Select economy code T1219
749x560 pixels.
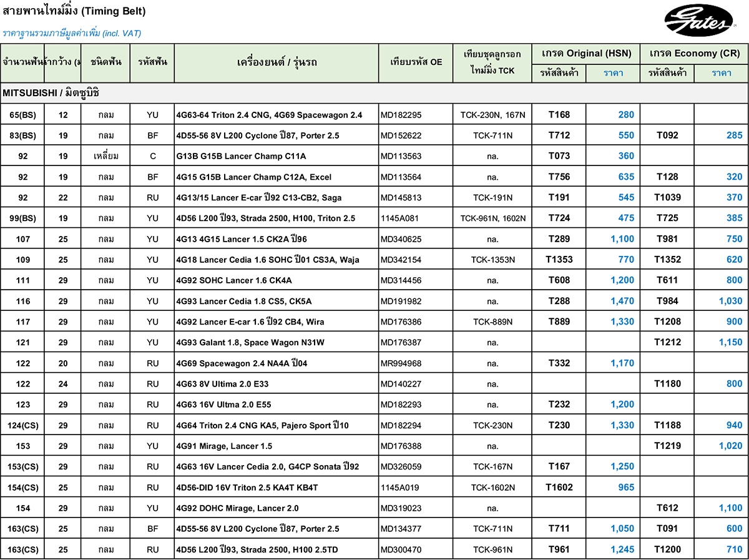(x=667, y=446)
